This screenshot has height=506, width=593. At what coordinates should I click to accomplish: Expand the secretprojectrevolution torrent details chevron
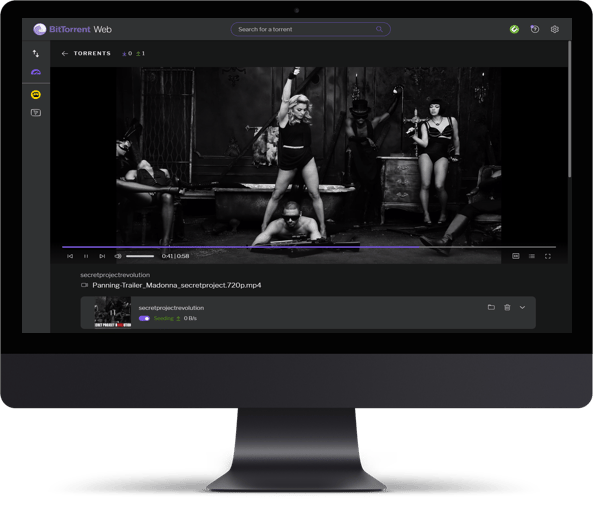pos(522,307)
